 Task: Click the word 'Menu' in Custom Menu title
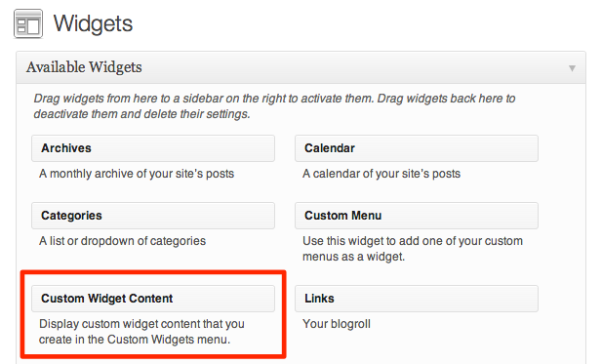click(366, 216)
